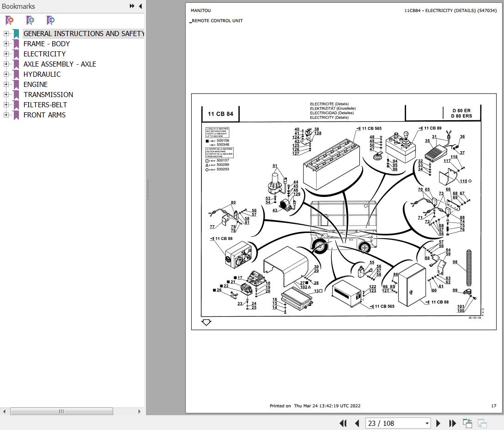Open the FILTERS-BELT bookmark
The image size is (504, 430).
(45, 105)
